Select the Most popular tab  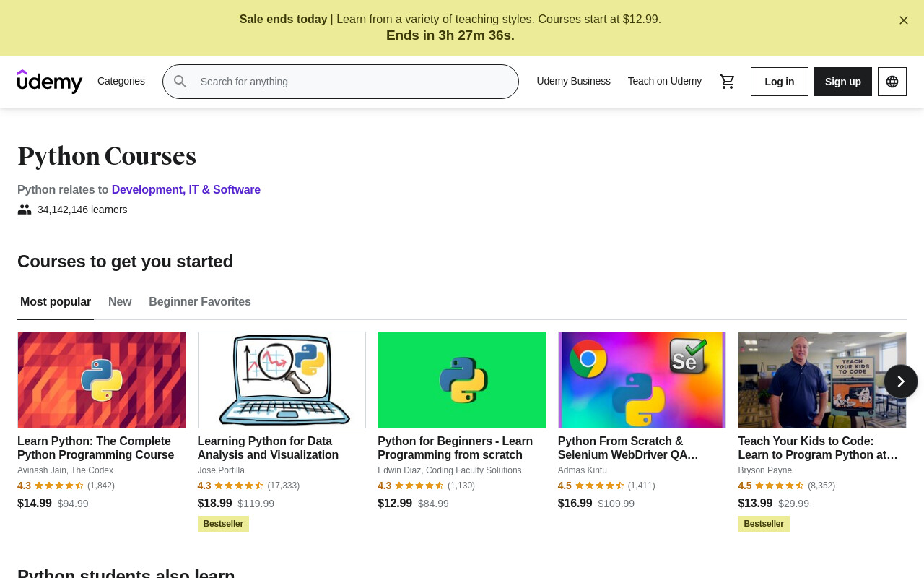coord(56,302)
